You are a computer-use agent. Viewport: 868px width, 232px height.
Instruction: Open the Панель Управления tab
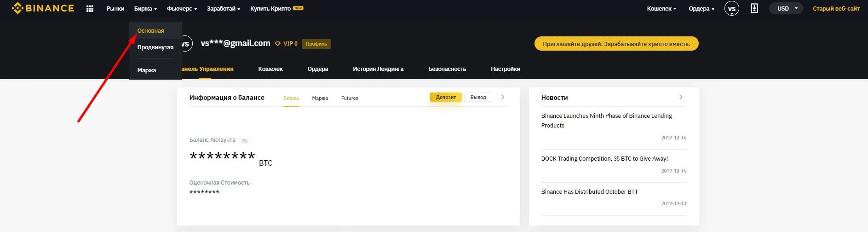pos(207,69)
